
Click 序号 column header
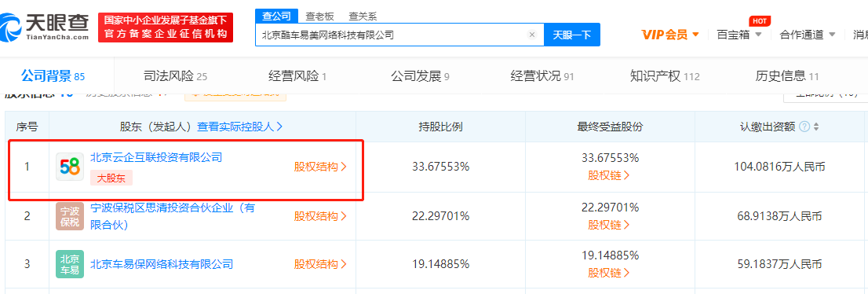(x=27, y=127)
